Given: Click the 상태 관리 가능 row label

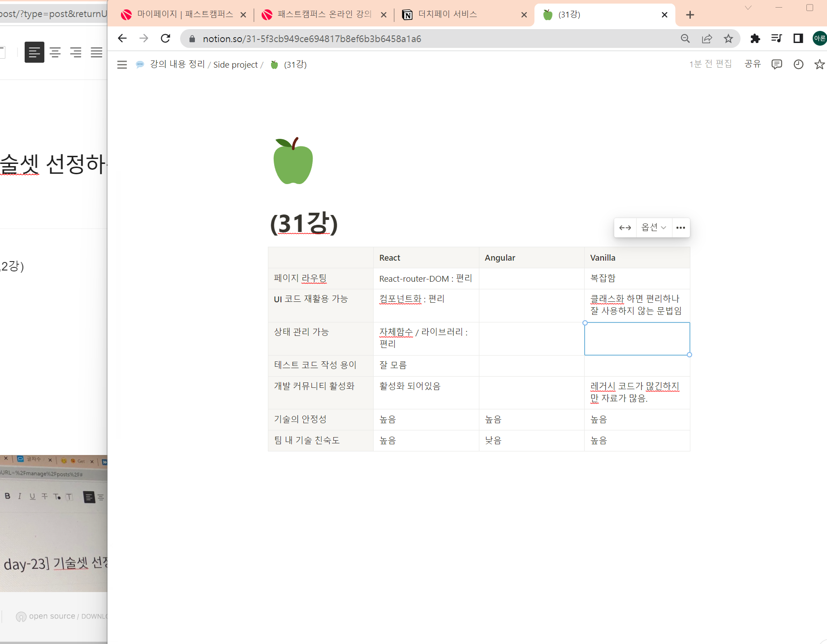Looking at the screenshot, I should [x=321, y=339].
